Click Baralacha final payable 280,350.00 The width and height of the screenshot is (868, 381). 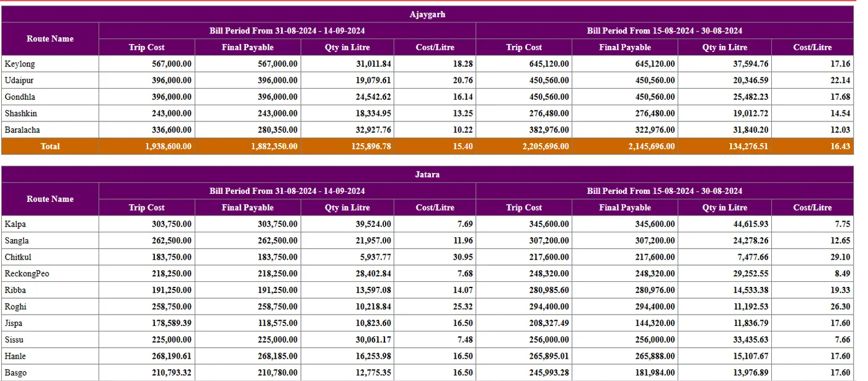point(278,130)
